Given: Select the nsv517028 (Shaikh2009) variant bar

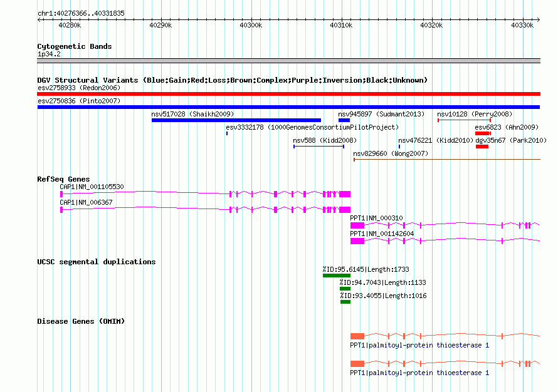Looking at the screenshot, I should [236, 120].
